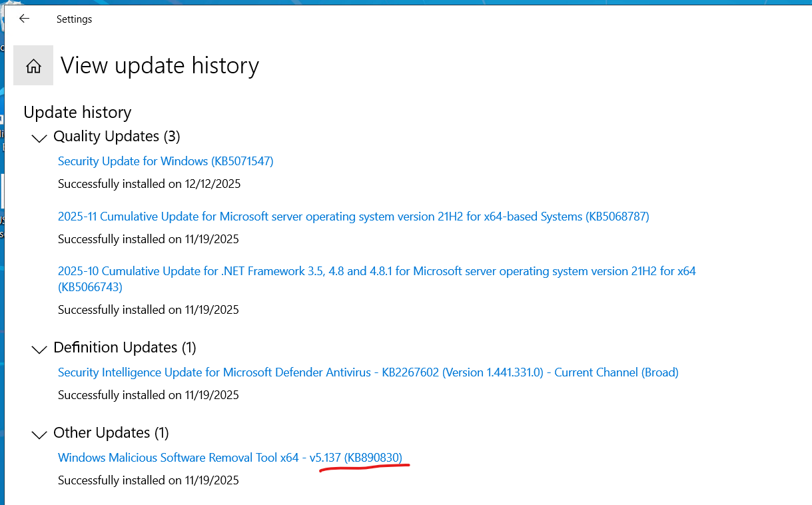This screenshot has height=505, width=812.
Task: Open the Settings home icon
Action: point(33,66)
